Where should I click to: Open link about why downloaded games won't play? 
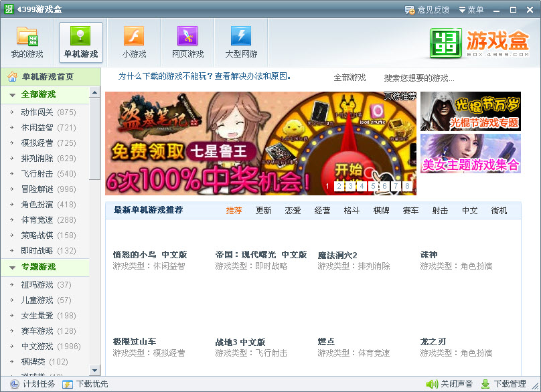[x=205, y=76]
